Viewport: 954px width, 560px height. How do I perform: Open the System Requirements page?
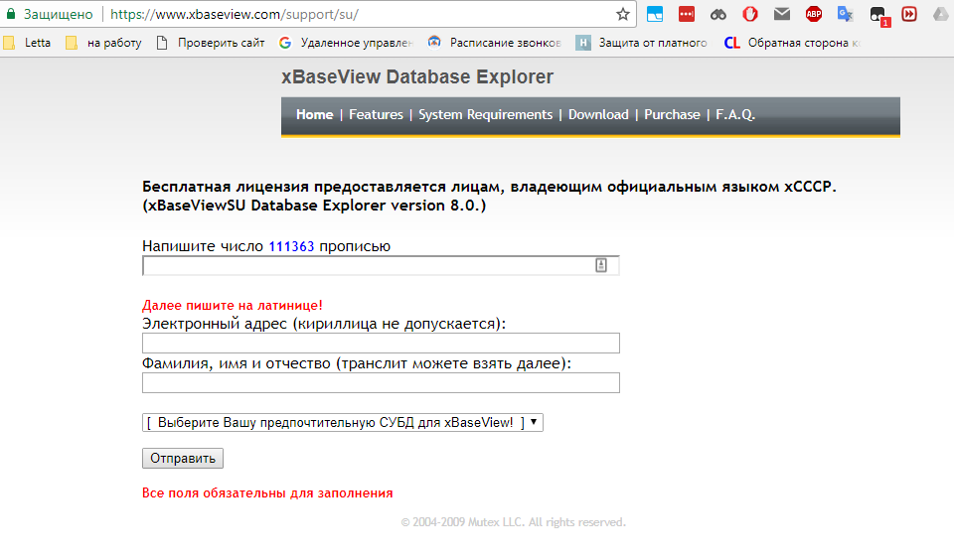486,114
